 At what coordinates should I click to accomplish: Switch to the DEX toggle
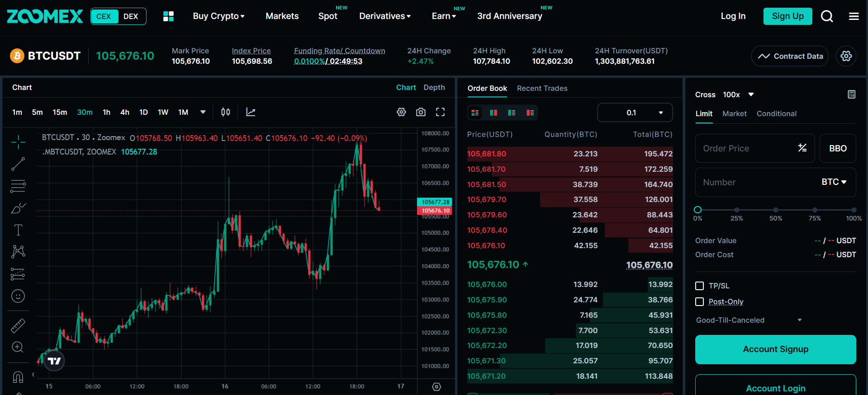click(131, 16)
